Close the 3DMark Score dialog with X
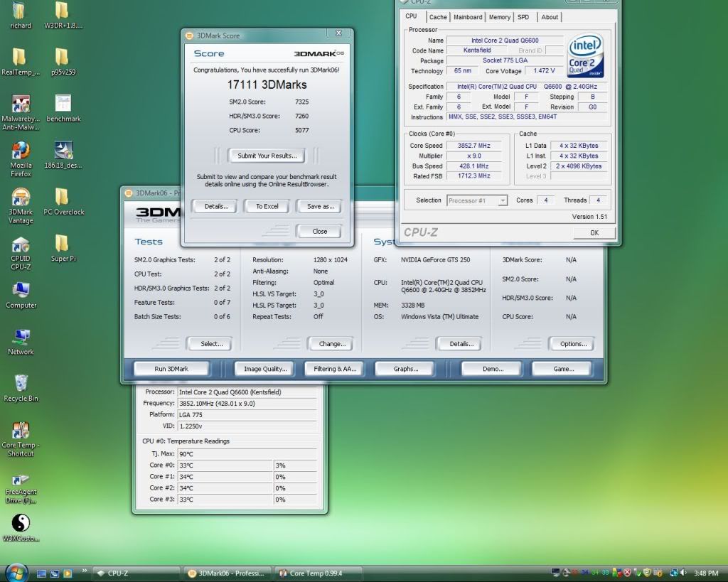This screenshot has width=728, height=582. [339, 33]
